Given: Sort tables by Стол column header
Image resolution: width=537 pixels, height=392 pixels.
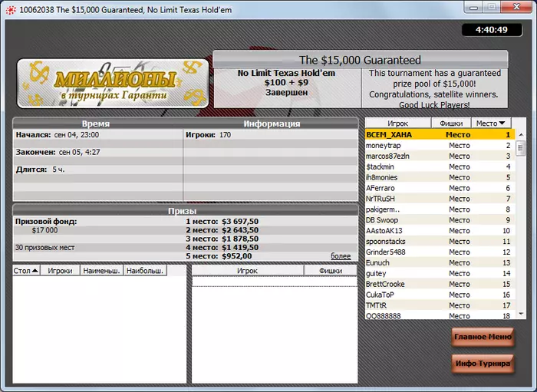Looking at the screenshot, I should coord(26,271).
